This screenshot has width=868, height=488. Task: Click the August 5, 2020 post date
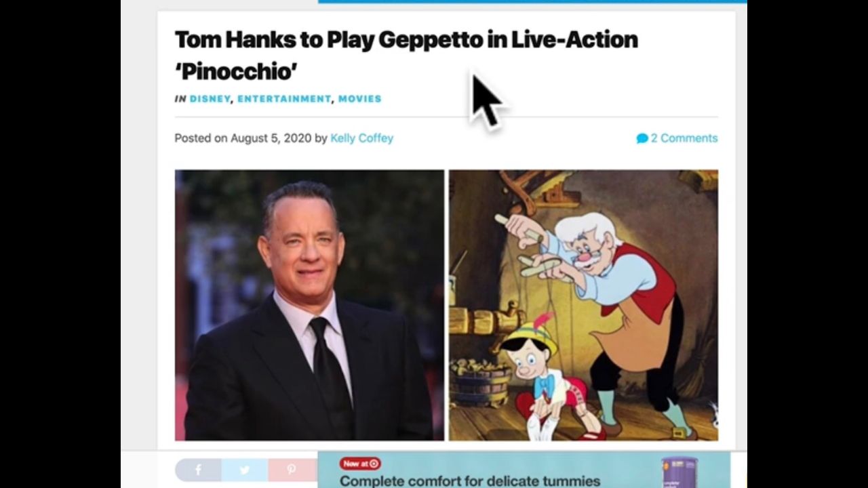click(271, 138)
